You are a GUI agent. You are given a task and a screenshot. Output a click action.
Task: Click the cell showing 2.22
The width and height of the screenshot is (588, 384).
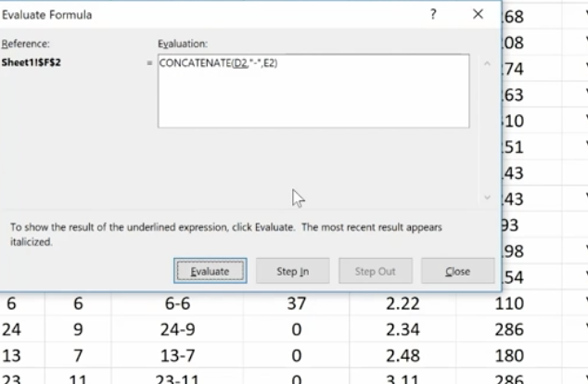coord(403,304)
